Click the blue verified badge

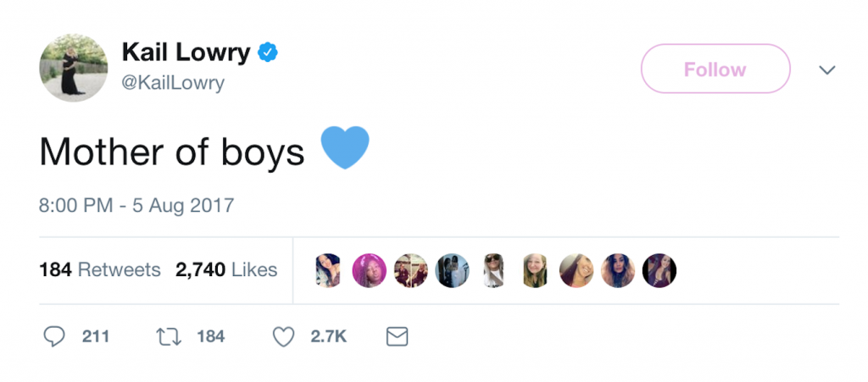(269, 53)
